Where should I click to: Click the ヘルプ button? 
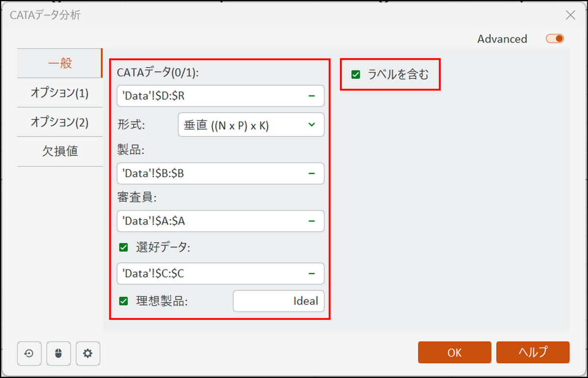(x=533, y=353)
